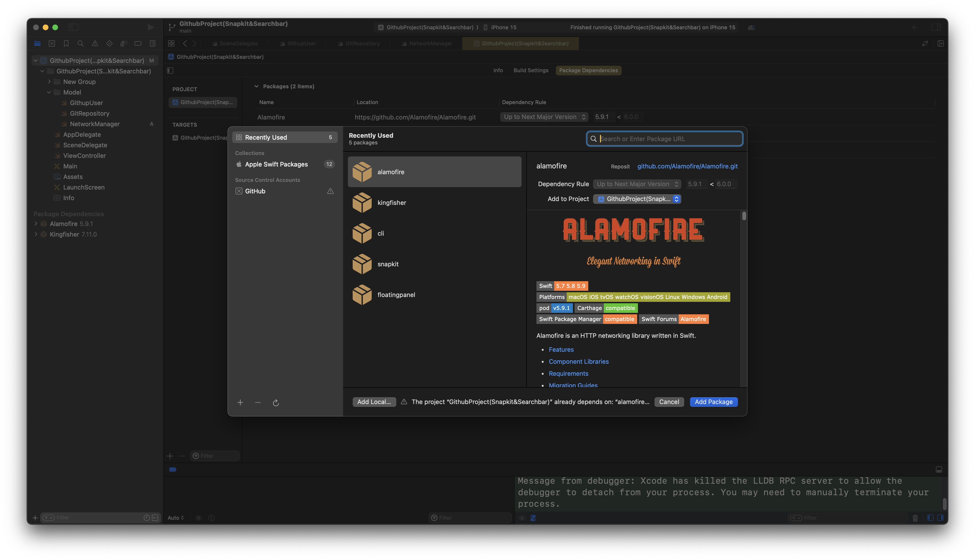The width and height of the screenshot is (975, 560).
Task: Open the Source Control navigator icon
Action: [x=52, y=43]
